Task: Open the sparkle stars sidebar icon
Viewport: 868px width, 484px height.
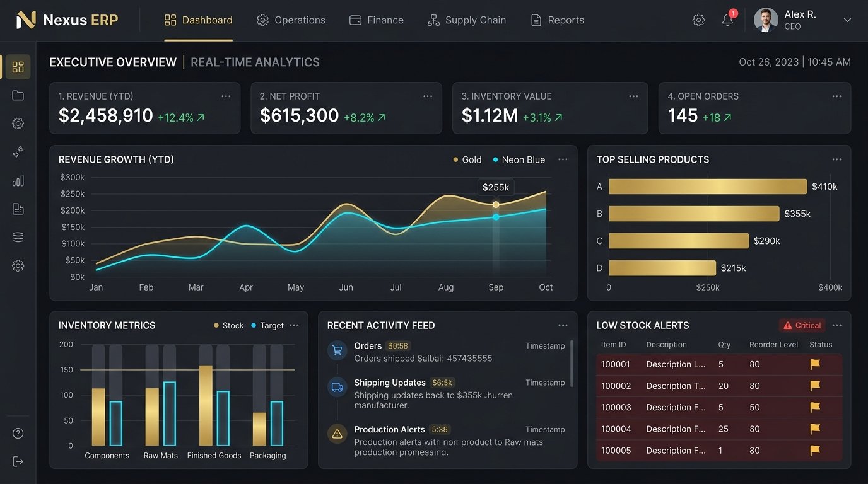Action: point(18,152)
